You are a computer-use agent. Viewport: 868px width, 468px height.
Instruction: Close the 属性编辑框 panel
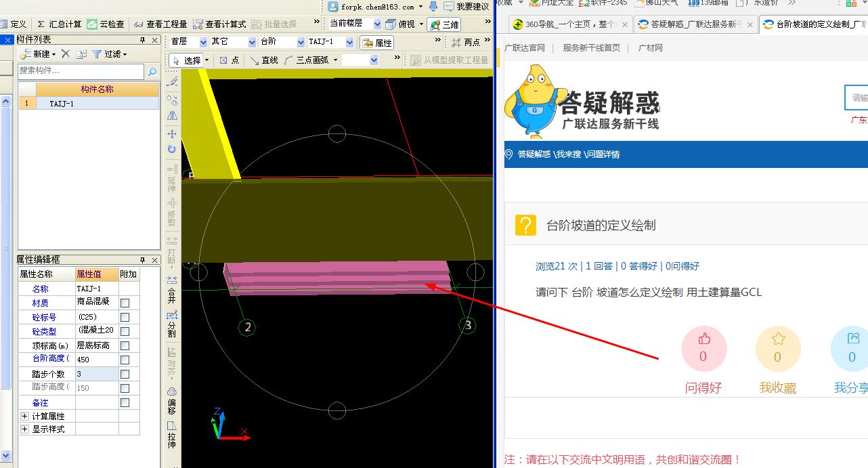(155, 260)
